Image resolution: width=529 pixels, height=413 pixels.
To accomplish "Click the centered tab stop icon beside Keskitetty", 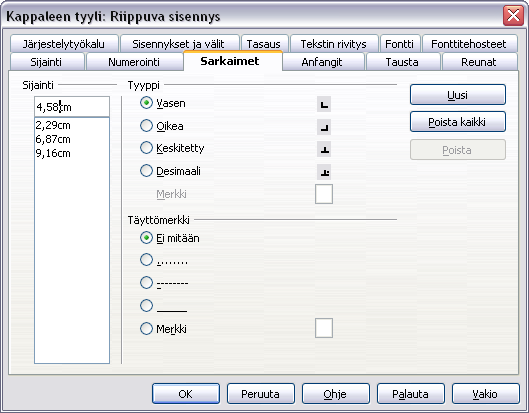I will pos(324,149).
